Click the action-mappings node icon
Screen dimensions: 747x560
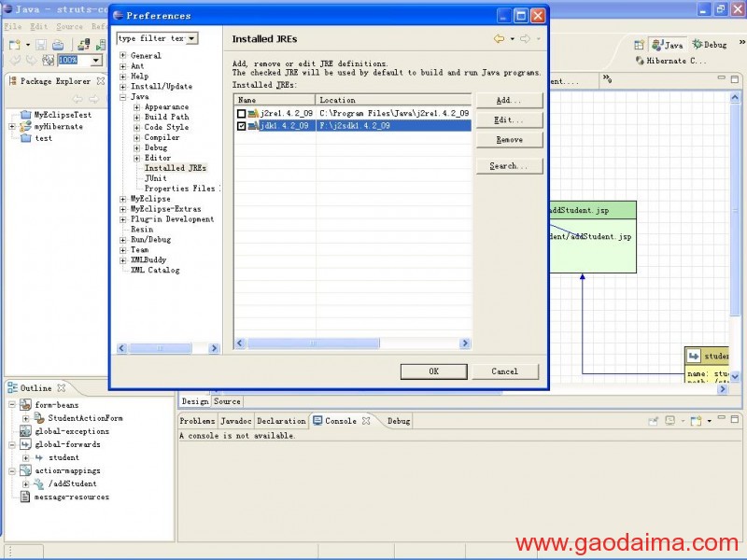[x=25, y=470]
